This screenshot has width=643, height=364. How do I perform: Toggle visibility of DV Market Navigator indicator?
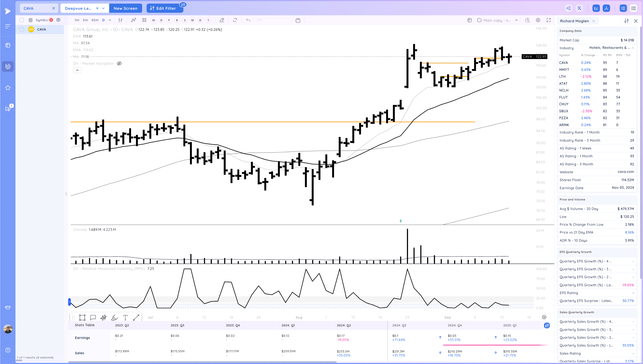(x=119, y=63)
